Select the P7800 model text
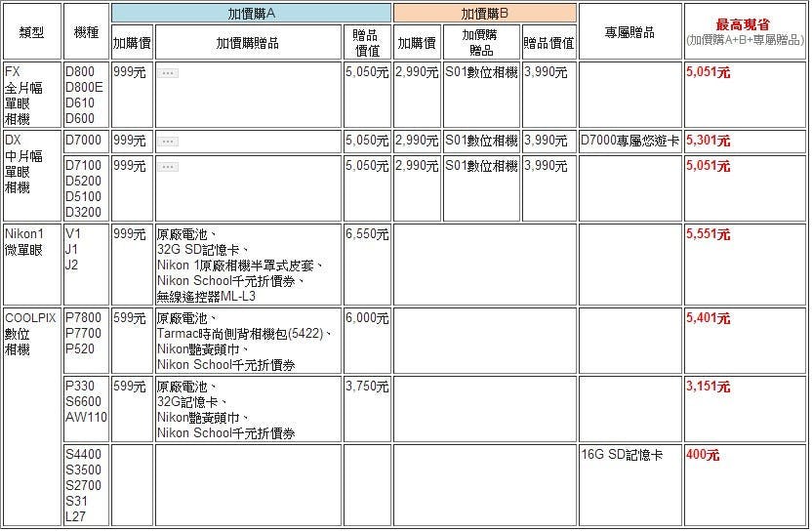 (83, 318)
